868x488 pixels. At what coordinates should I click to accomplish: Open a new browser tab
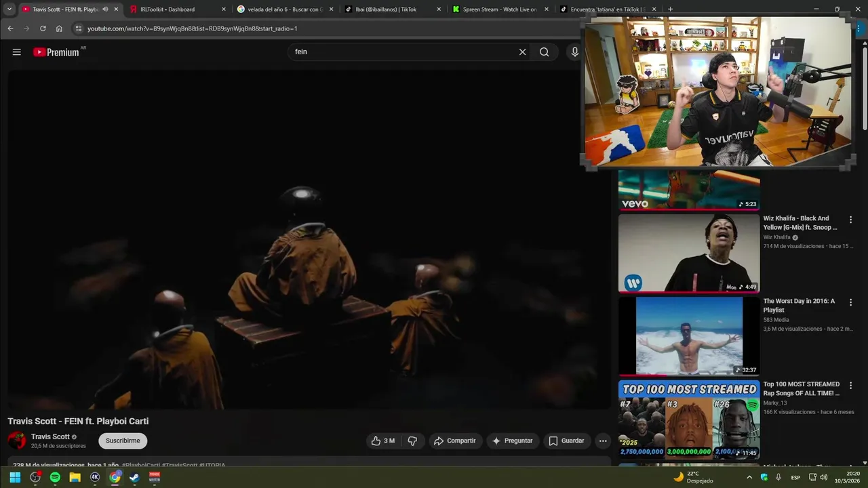click(670, 9)
